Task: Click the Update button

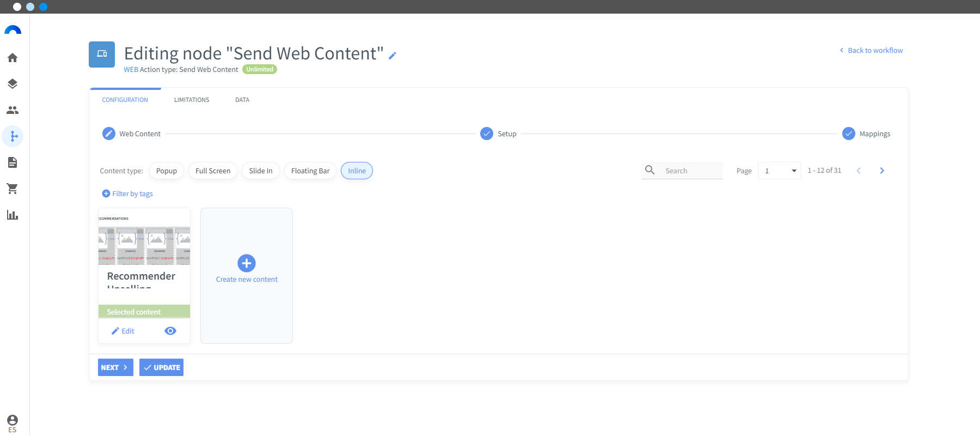Action: click(161, 367)
